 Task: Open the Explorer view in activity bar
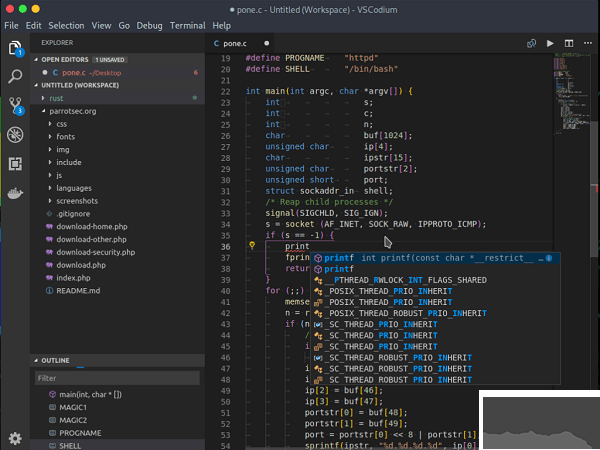click(x=15, y=48)
